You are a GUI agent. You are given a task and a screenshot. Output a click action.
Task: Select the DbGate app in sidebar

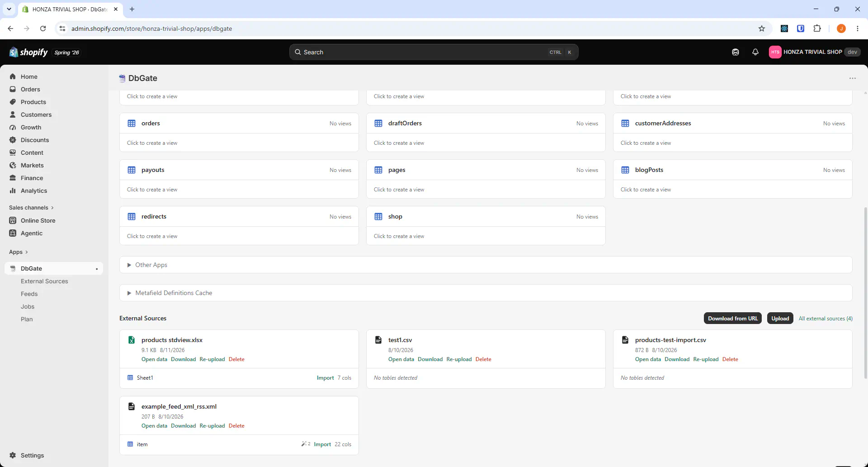tap(54, 268)
